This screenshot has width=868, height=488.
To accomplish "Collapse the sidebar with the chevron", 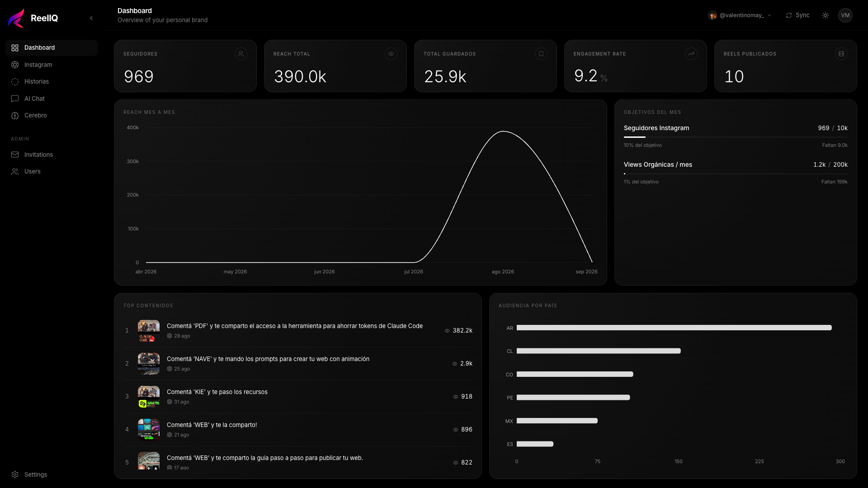I will coord(91,18).
